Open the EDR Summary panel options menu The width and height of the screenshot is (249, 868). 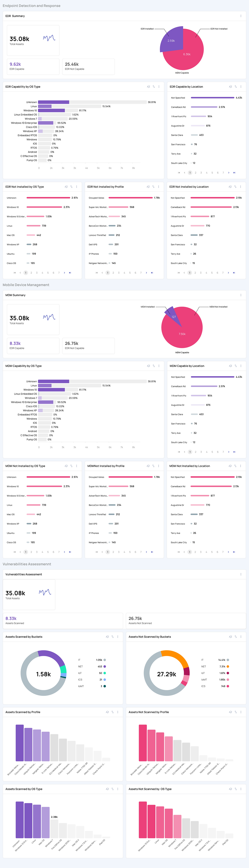coord(240,16)
